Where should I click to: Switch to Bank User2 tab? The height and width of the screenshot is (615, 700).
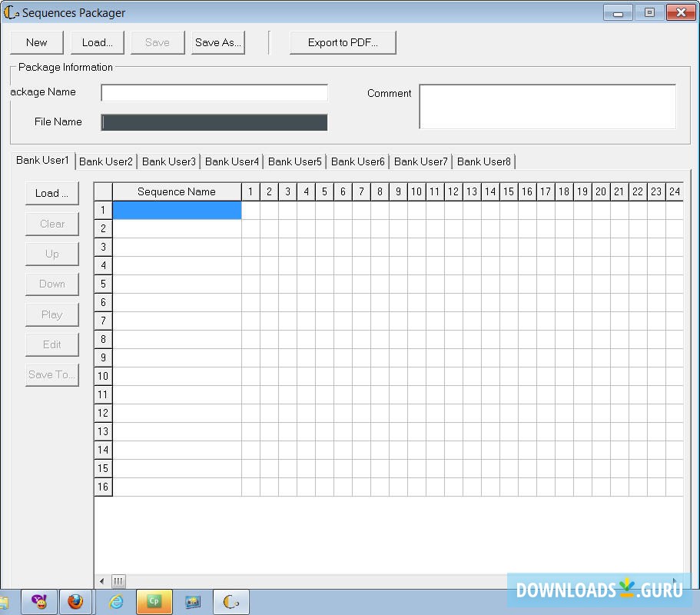click(106, 161)
